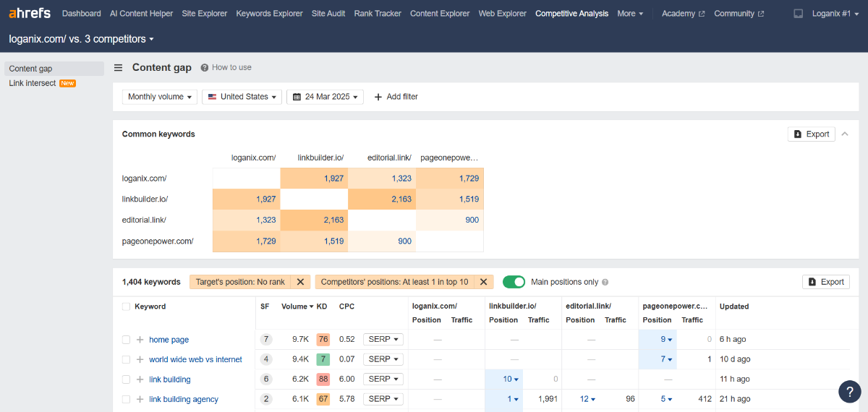Check the link building agency row checkbox
This screenshot has width=868, height=412.
coord(126,399)
